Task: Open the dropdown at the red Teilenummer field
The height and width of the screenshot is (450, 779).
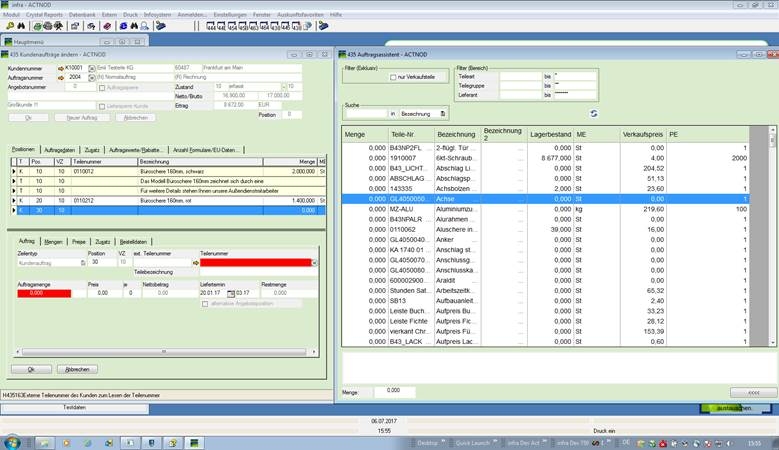Action: [314, 262]
